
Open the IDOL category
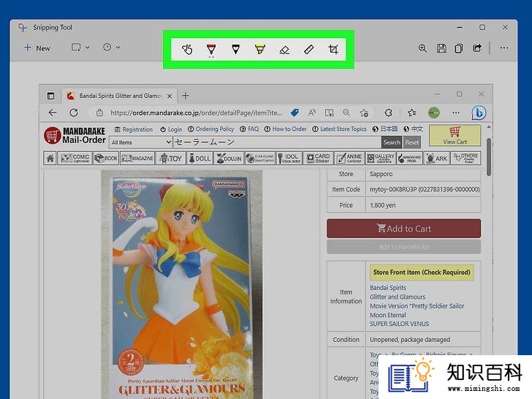pos(289,158)
